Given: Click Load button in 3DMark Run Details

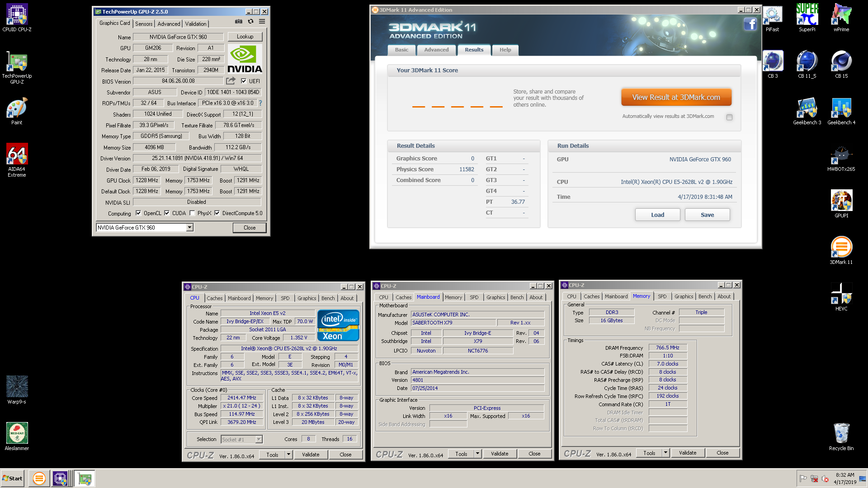Looking at the screenshot, I should click(x=657, y=215).
